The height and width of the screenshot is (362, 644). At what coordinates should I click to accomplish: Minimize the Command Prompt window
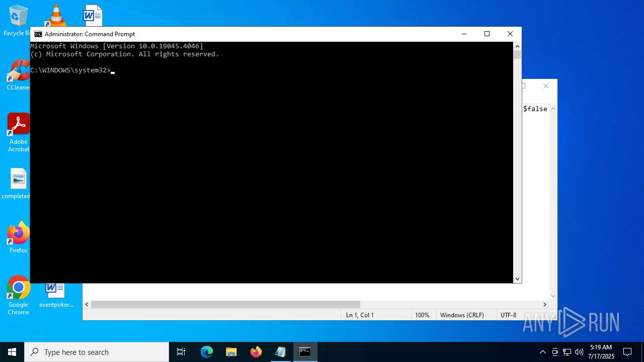pos(464,34)
